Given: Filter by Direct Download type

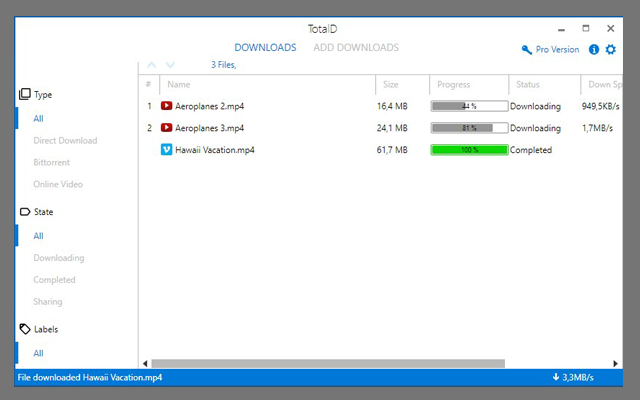Looking at the screenshot, I should (x=65, y=140).
